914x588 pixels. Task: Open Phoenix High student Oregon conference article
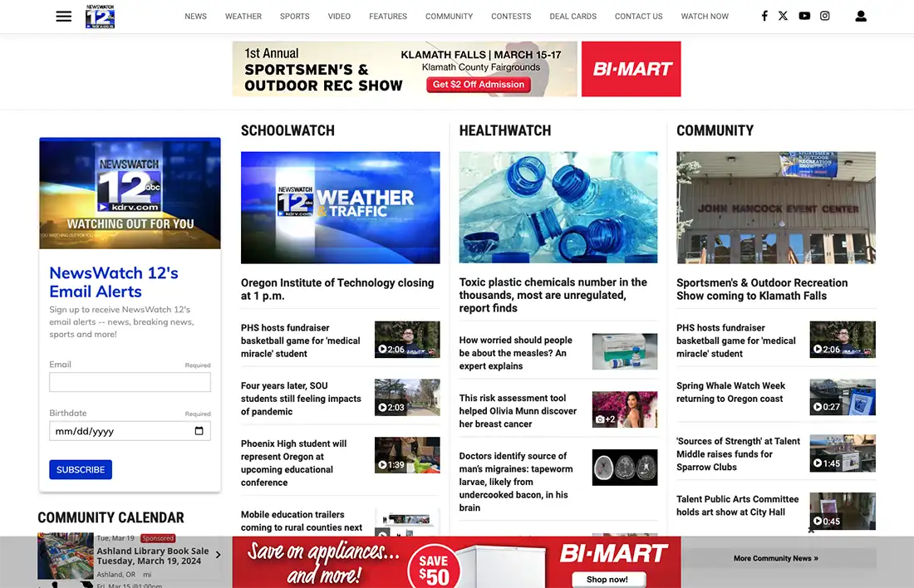[294, 463]
